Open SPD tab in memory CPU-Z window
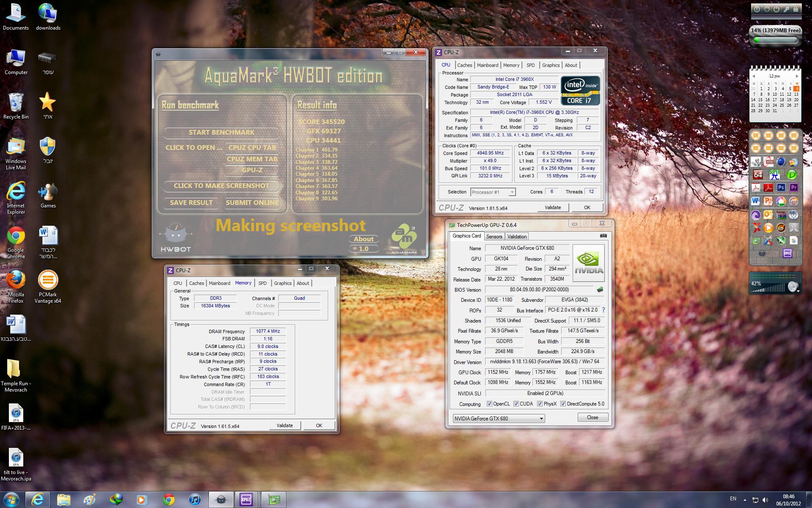 pos(262,283)
